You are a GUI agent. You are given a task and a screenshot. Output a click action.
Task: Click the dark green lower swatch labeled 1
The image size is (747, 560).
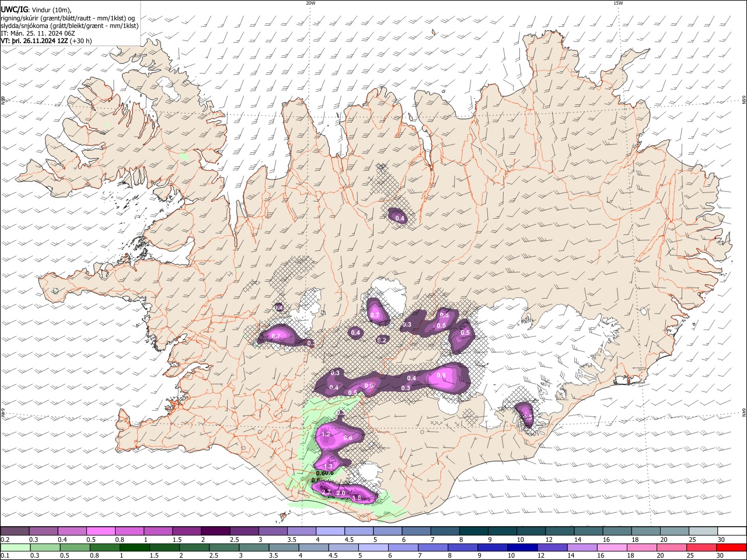click(134, 547)
